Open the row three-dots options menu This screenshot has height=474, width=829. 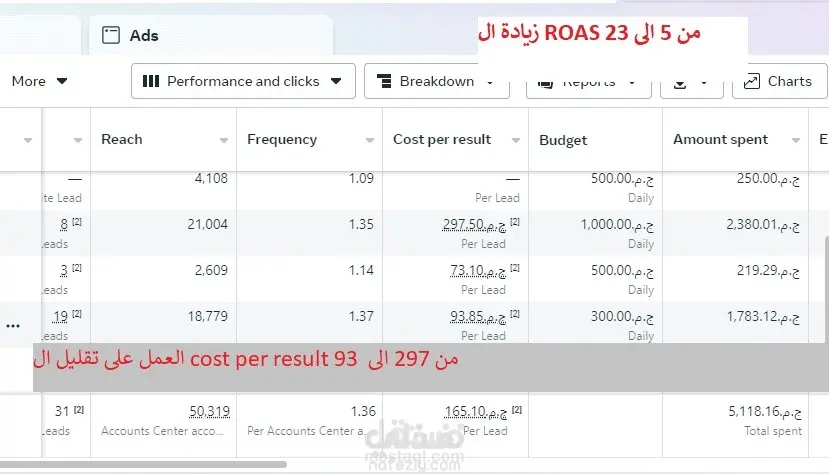tap(13, 326)
